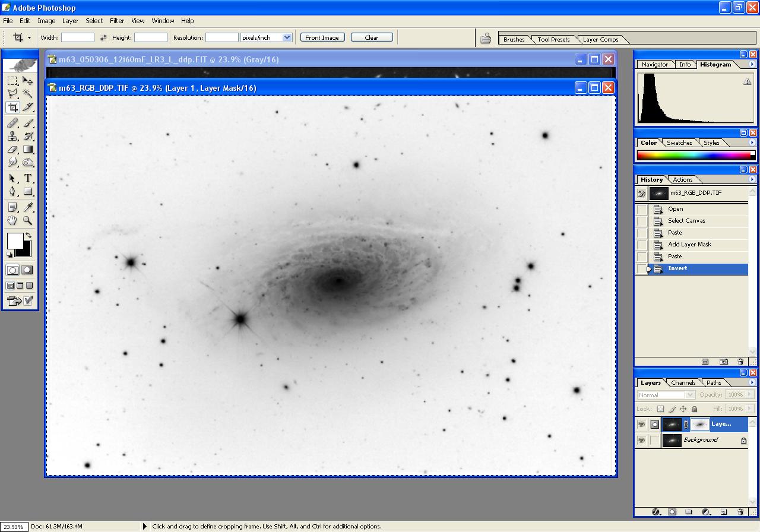Select the Magic Wand tool
This screenshot has width=760, height=532.
pyautogui.click(x=28, y=94)
